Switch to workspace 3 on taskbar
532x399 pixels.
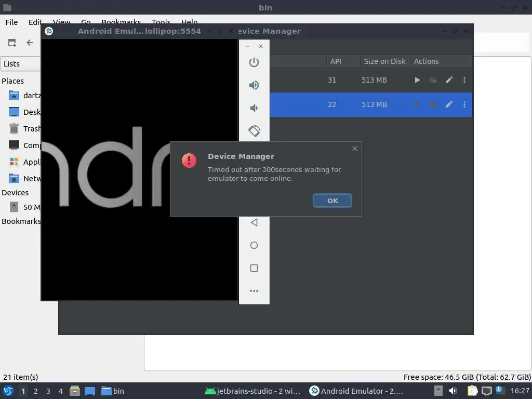48,391
